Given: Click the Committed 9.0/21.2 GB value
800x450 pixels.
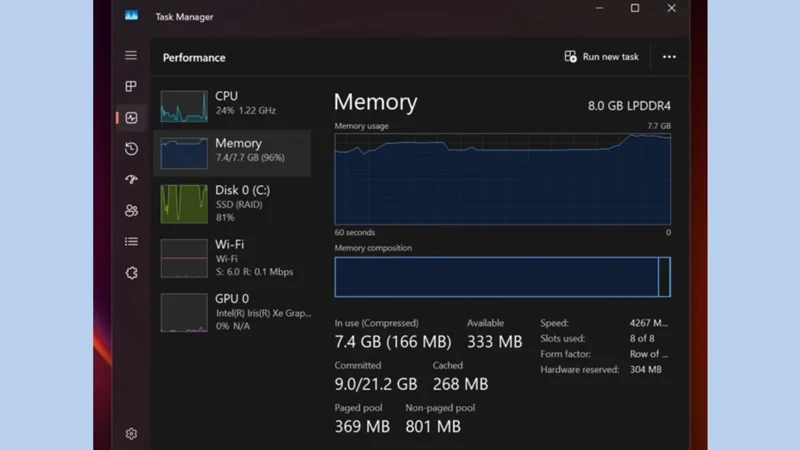Looking at the screenshot, I should pos(376,384).
